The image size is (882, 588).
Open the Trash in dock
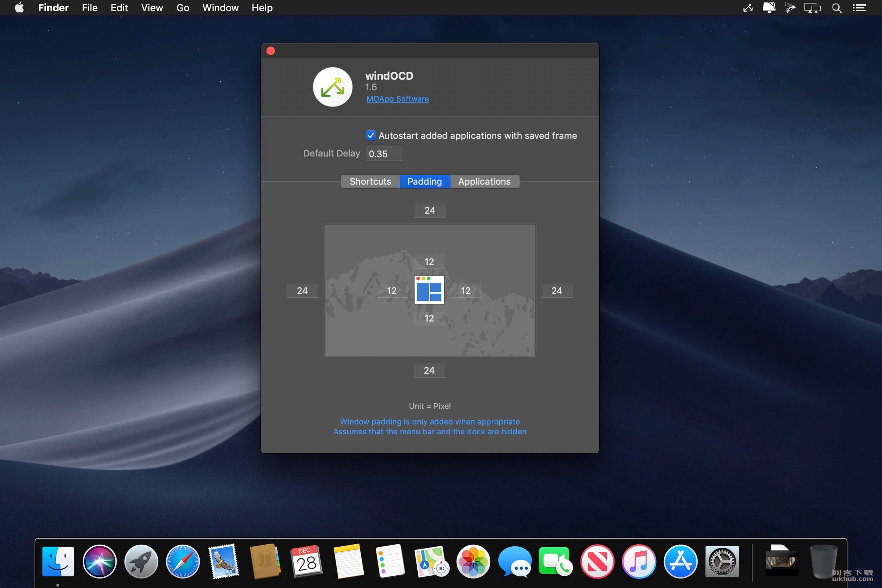click(823, 561)
